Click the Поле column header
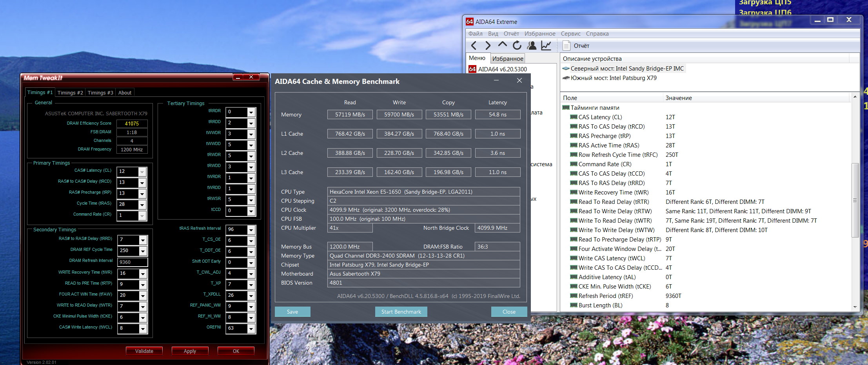The image size is (868, 365). click(x=611, y=98)
